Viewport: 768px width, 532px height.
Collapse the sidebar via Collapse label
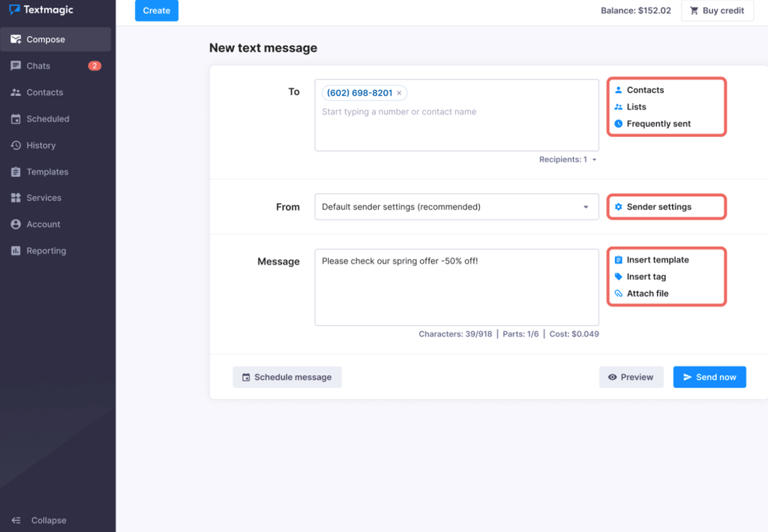click(x=49, y=520)
